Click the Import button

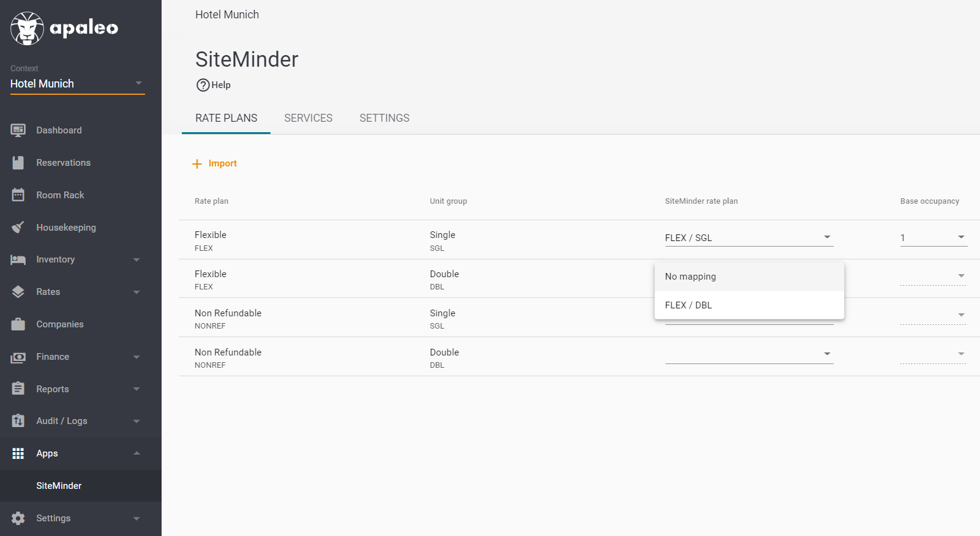click(215, 163)
